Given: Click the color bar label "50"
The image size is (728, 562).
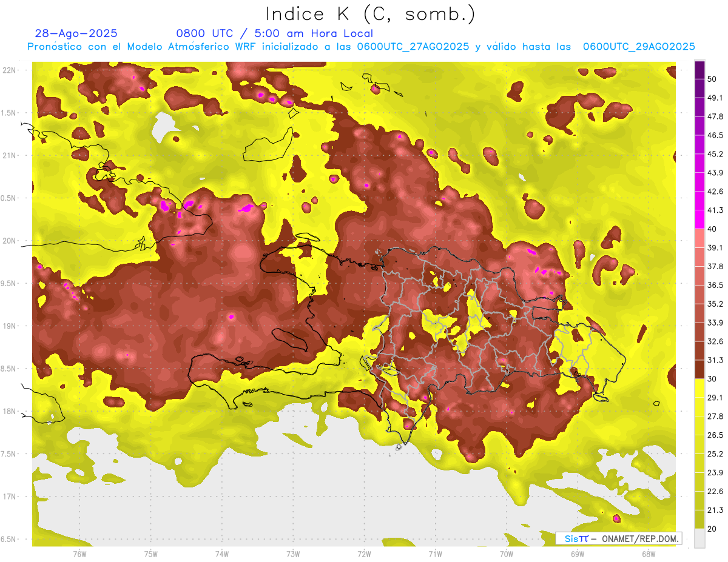Looking at the screenshot, I should click(713, 79).
